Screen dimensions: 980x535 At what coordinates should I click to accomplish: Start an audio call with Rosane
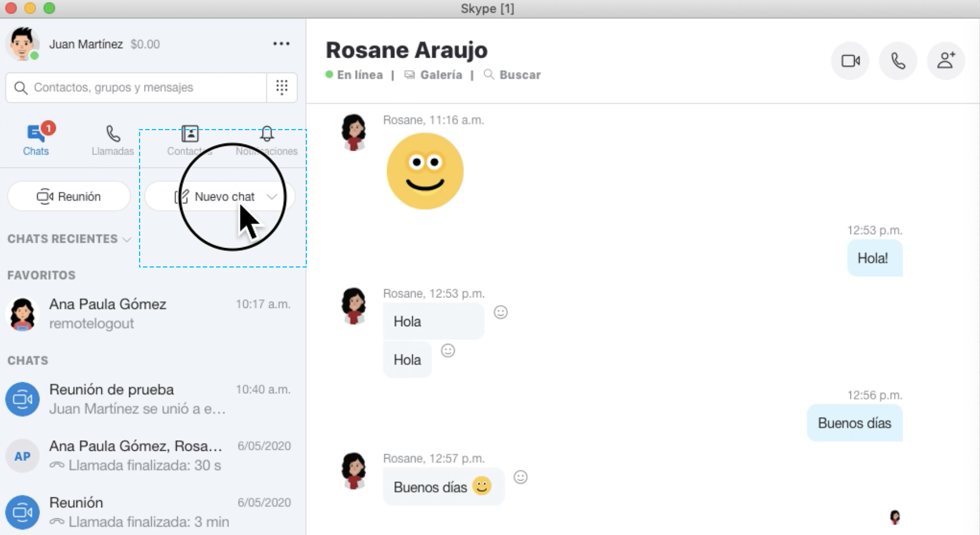click(897, 61)
